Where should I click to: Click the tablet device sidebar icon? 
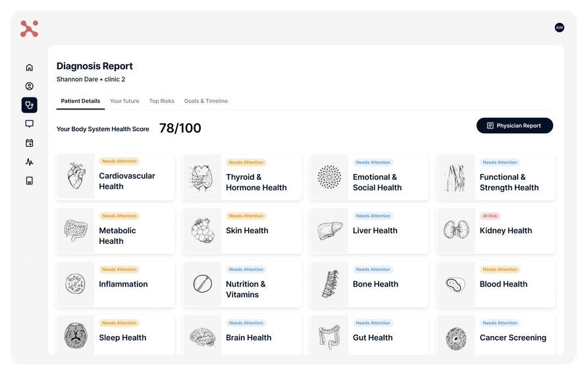[29, 181]
